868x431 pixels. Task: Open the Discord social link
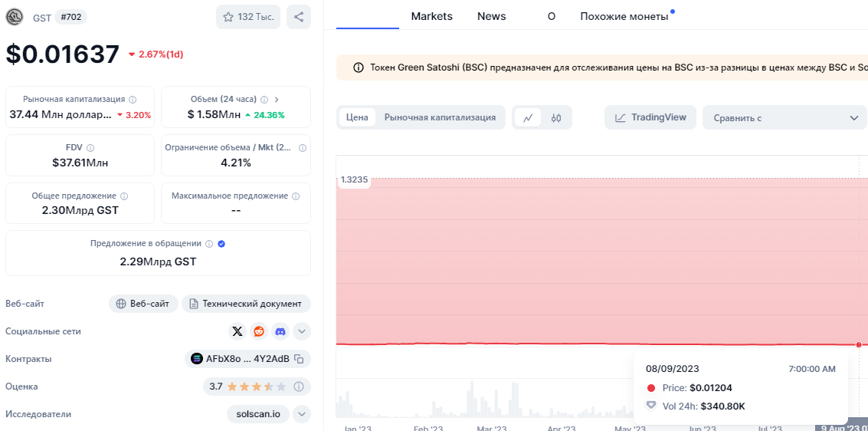tap(280, 331)
